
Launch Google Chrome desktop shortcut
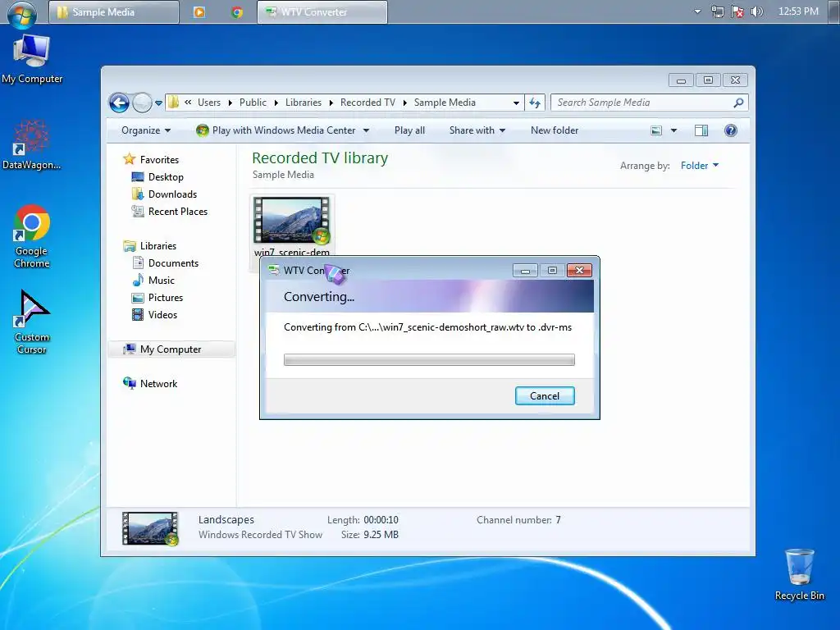tap(32, 236)
